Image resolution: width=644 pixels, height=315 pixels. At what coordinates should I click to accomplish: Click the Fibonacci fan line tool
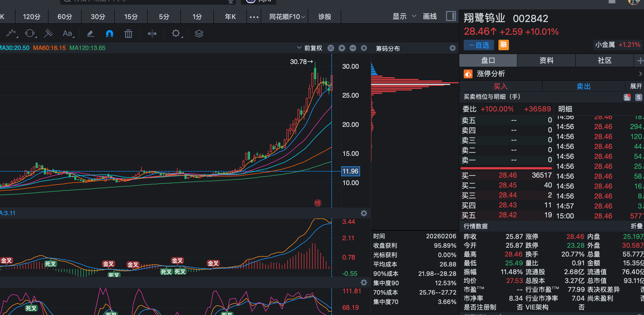tap(49, 34)
